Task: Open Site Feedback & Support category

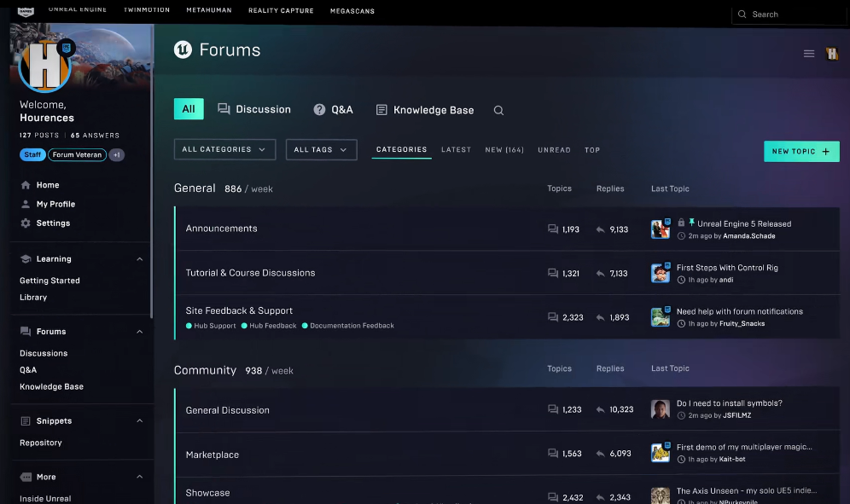Action: point(239,310)
